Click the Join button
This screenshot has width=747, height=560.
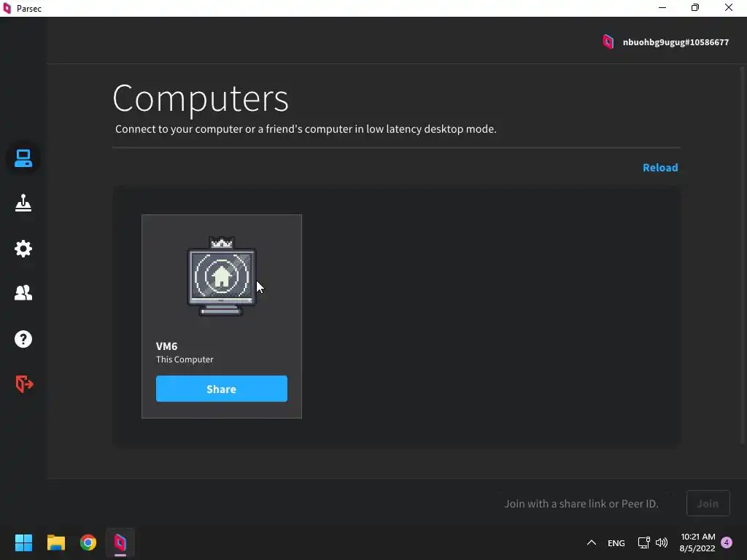708,503
